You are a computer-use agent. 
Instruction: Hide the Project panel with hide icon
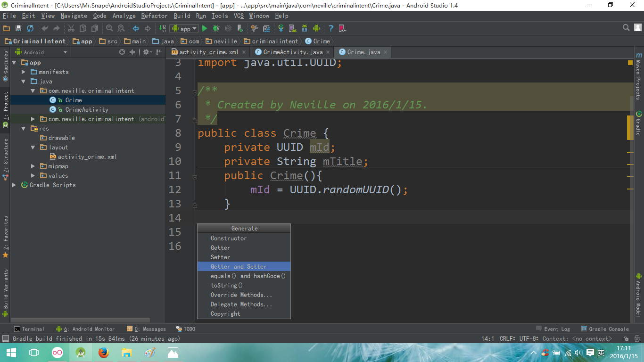pos(159,52)
